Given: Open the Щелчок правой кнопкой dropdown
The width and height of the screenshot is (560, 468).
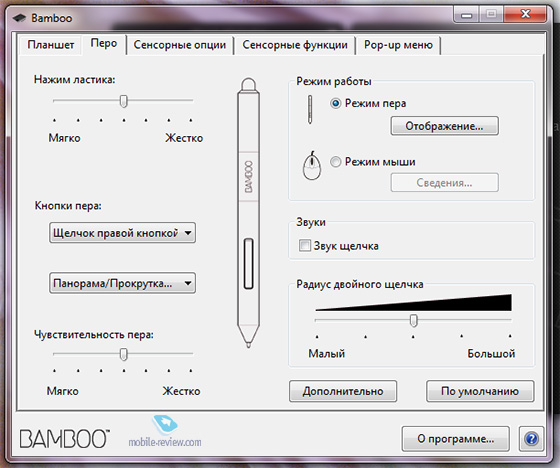Looking at the screenshot, I should pos(122,233).
